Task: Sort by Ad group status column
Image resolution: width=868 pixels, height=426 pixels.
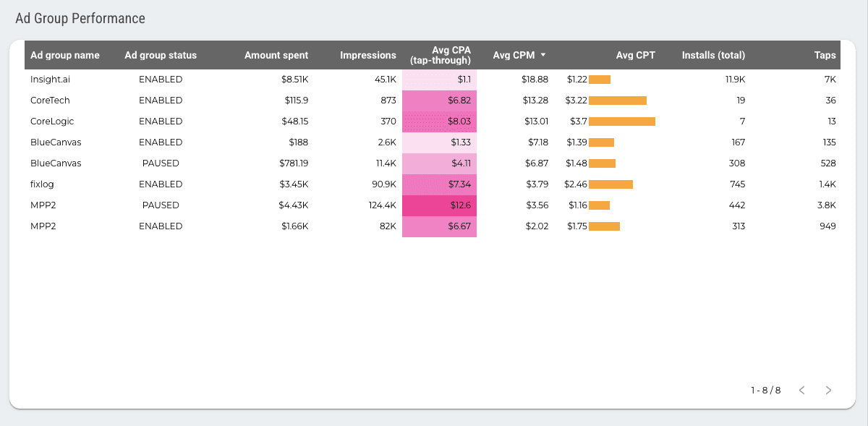Action: click(161, 55)
